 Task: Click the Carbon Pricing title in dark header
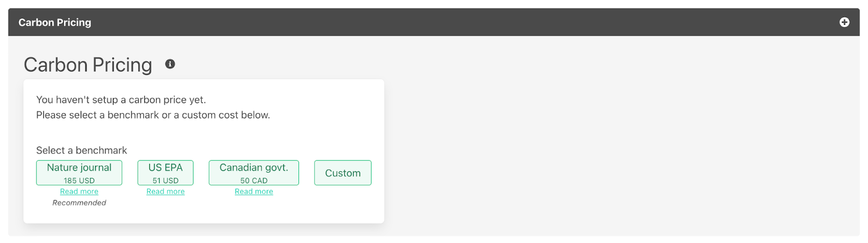point(55,22)
